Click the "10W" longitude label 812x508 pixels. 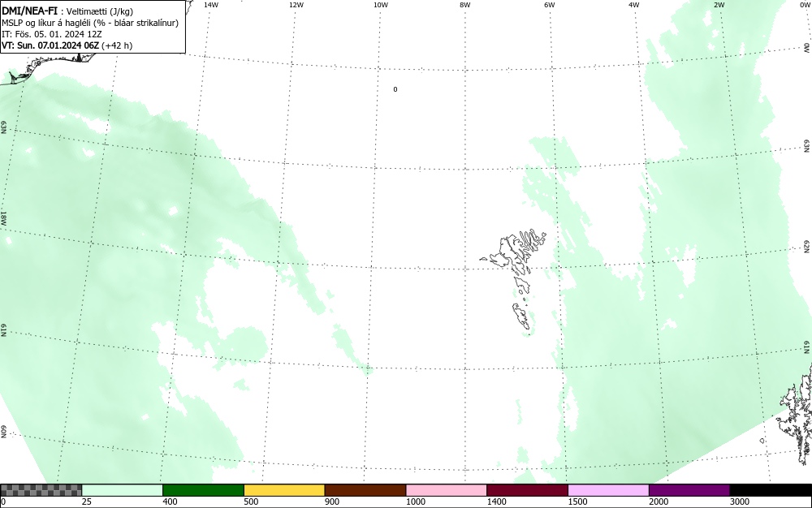click(x=381, y=5)
